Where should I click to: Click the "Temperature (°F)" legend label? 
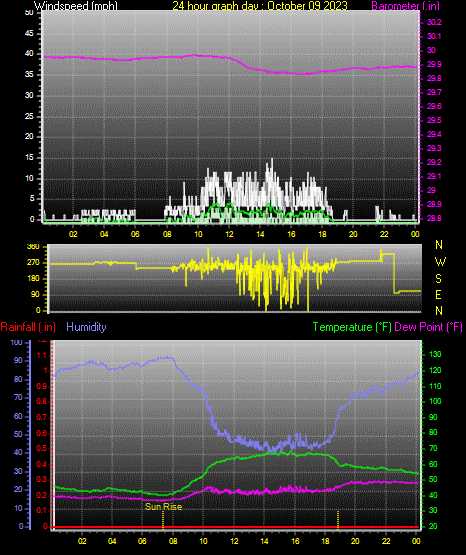[x=352, y=327]
